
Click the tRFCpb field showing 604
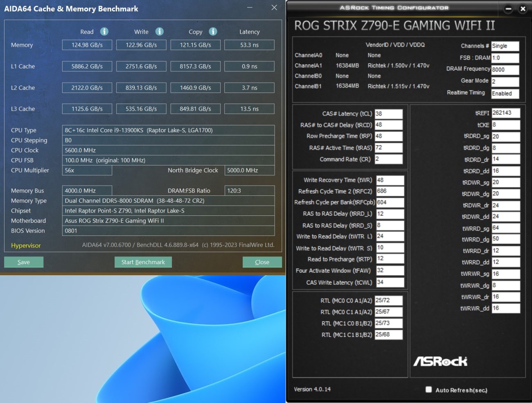coord(390,202)
